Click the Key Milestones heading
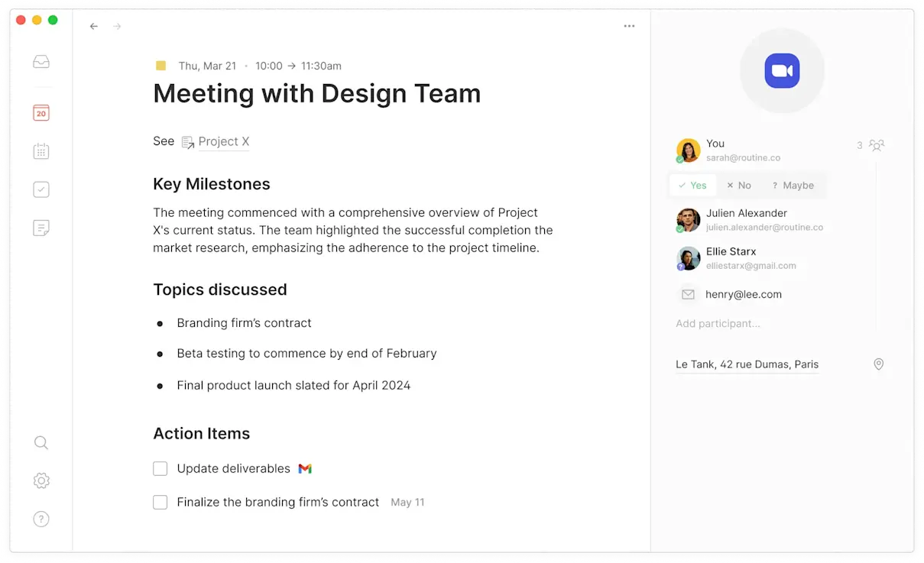 (212, 184)
